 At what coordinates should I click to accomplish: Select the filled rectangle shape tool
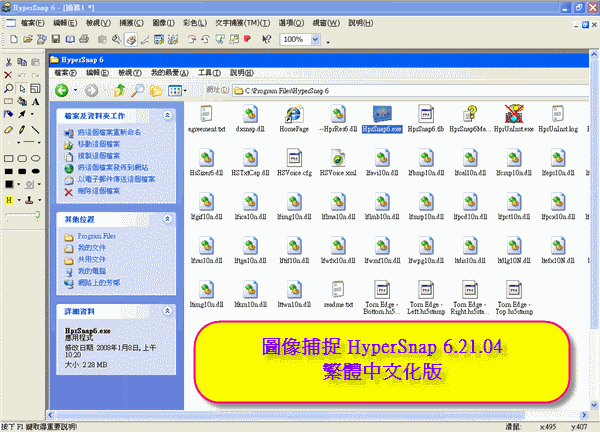(x=9, y=171)
